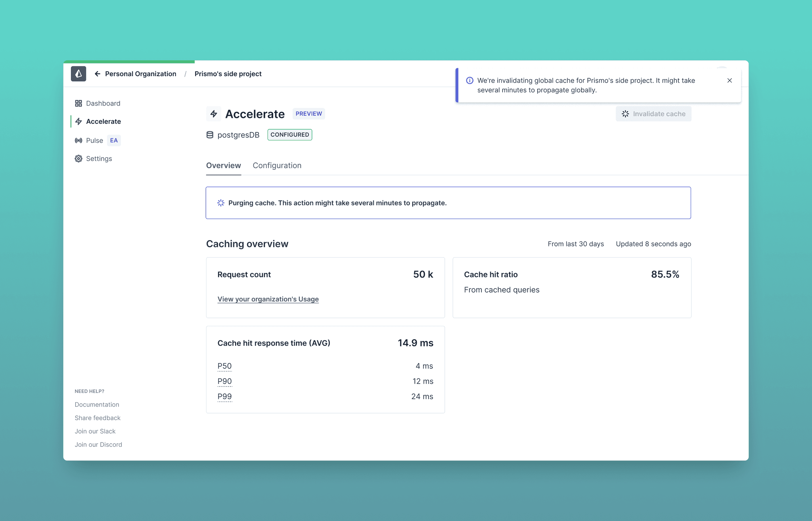Click the Pulse broadcast icon in sidebar
The width and height of the screenshot is (812, 521).
pos(79,140)
